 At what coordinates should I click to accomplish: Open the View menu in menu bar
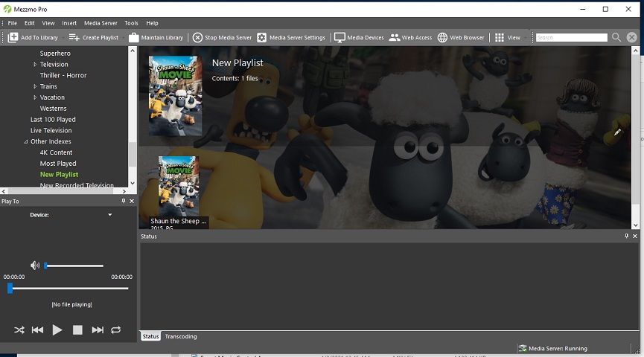pyautogui.click(x=48, y=23)
